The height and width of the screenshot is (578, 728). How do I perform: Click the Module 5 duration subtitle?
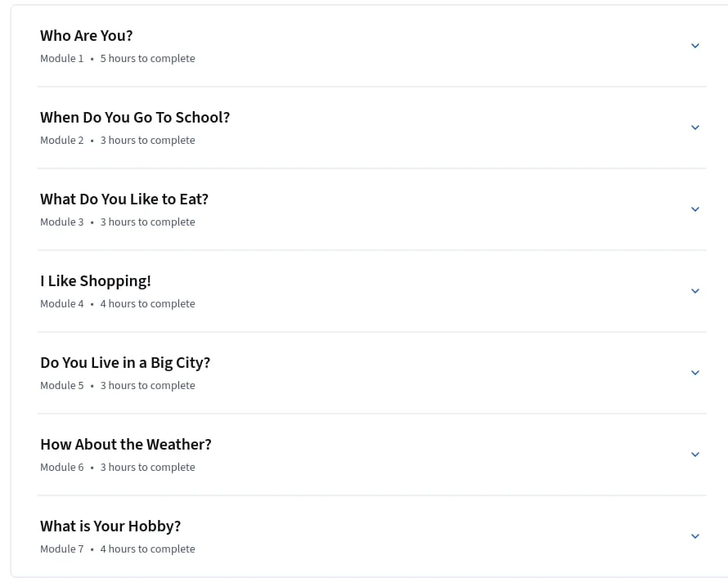point(118,386)
